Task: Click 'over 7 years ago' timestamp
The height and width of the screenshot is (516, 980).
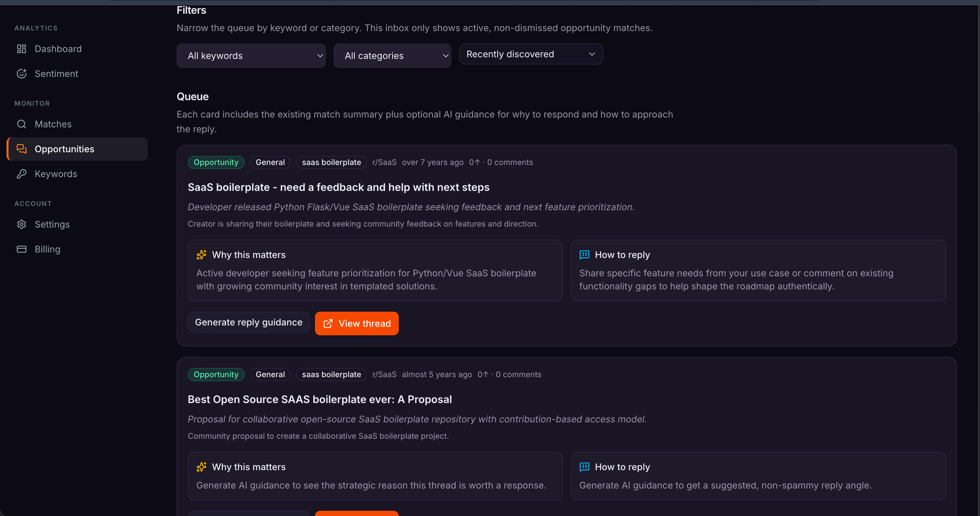Action: (x=432, y=162)
